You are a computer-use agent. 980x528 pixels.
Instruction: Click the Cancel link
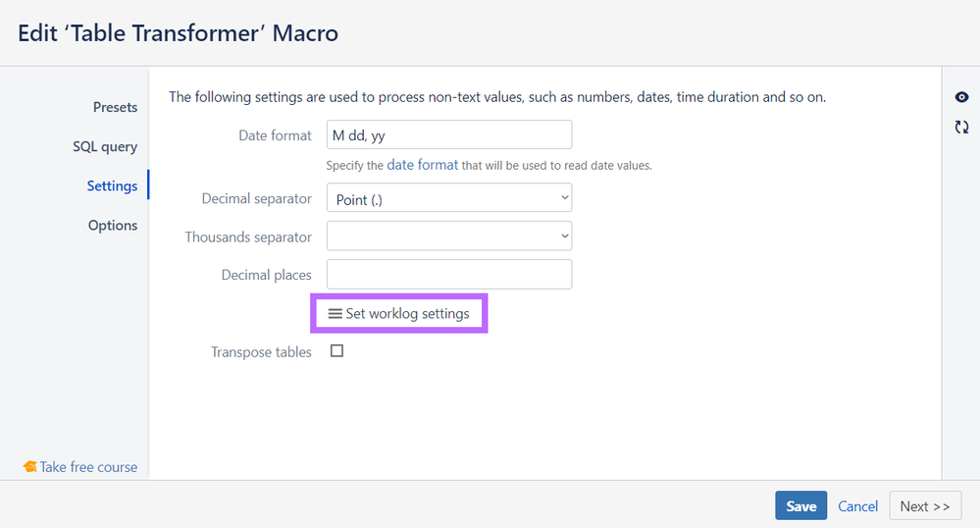coord(857,506)
